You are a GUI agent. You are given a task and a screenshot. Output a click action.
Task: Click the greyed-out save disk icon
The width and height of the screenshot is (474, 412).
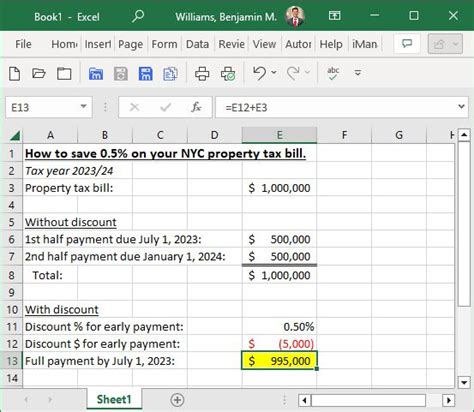tap(121, 74)
